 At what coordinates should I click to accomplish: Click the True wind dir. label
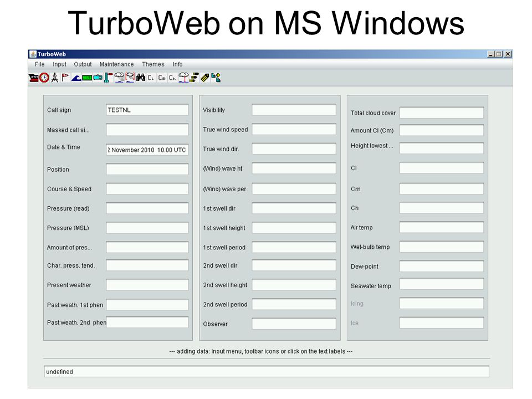[x=221, y=149]
